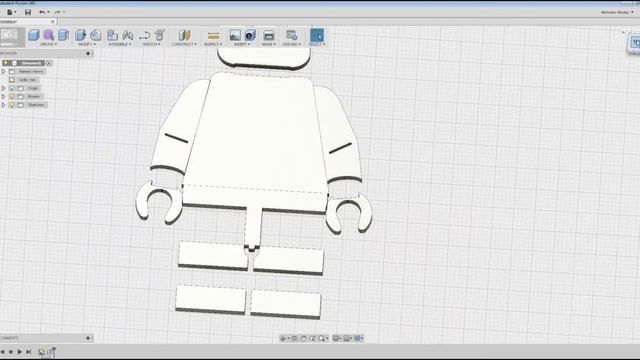Expand the Origin tree node

tap(4, 88)
